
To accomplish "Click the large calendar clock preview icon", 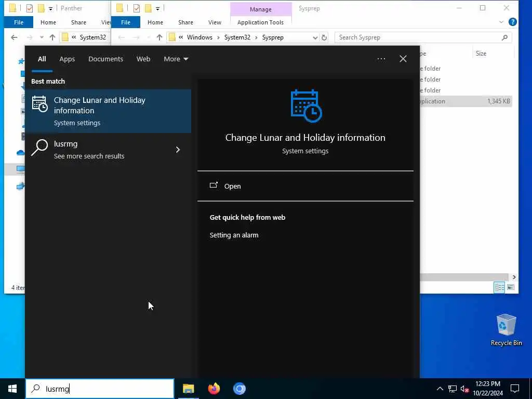I will pos(305,106).
